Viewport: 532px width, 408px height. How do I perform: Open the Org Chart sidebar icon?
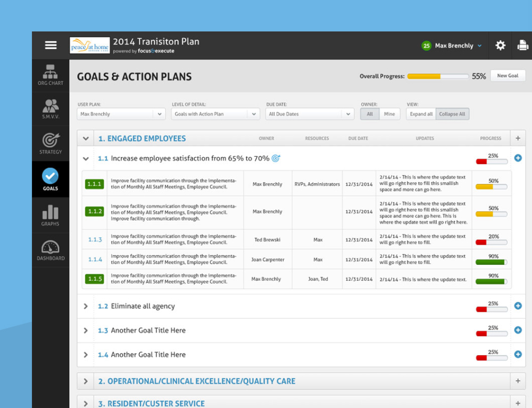click(51, 75)
